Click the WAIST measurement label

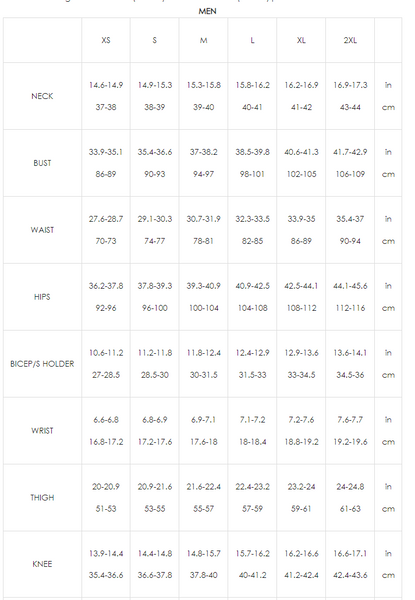(42, 230)
